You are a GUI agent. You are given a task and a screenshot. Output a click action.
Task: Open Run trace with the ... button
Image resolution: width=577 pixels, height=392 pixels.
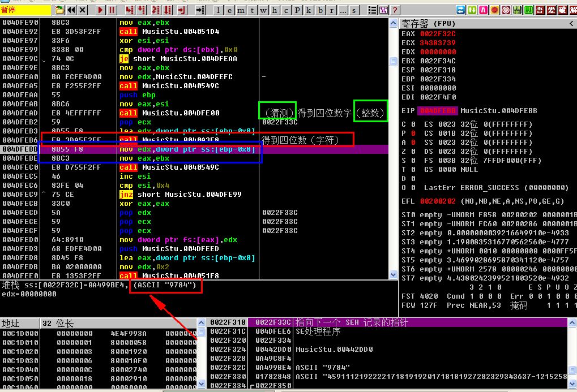[x=343, y=10]
